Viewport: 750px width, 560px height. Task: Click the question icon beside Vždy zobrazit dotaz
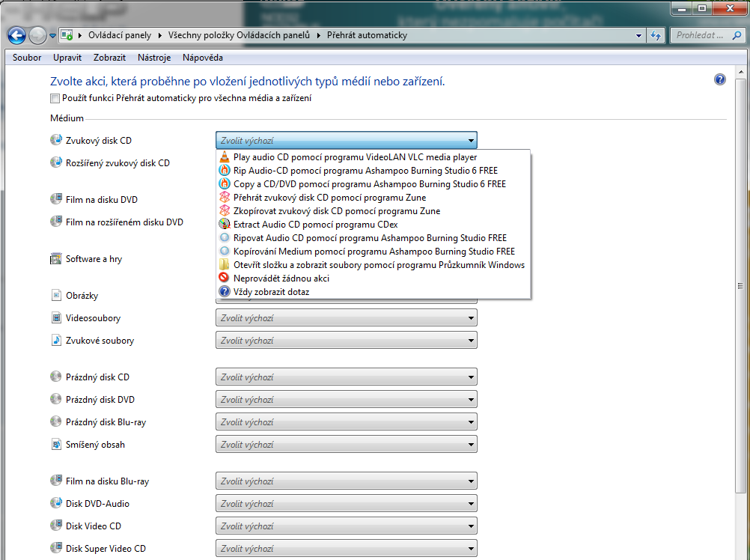[x=225, y=291]
